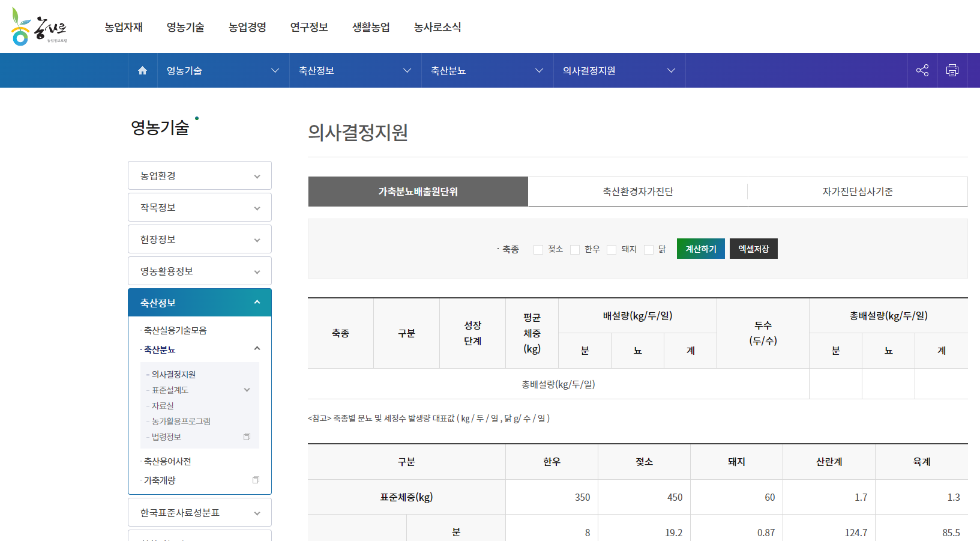Screen dimensions: 980x541
Task: Click the 엑셀저장 button
Action: point(754,249)
